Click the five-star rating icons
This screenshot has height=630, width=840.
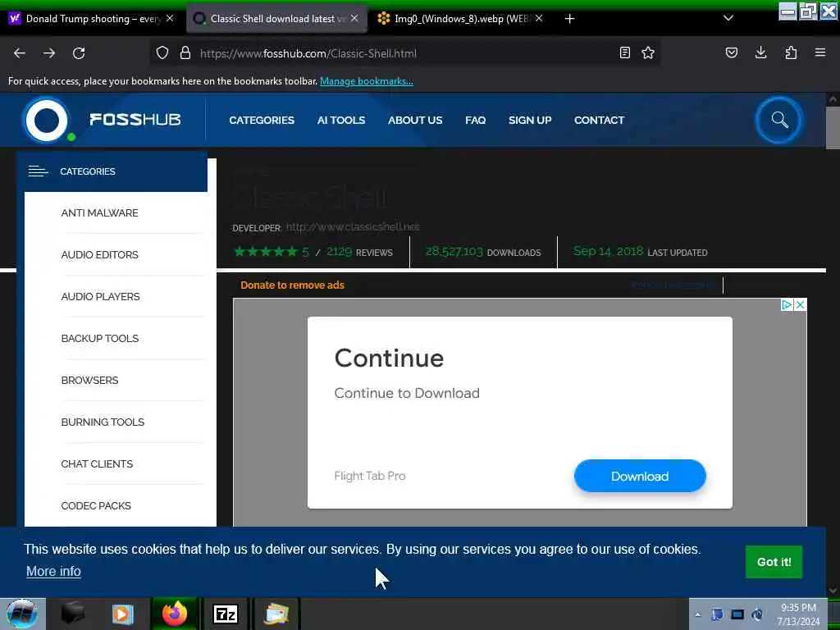tap(265, 251)
